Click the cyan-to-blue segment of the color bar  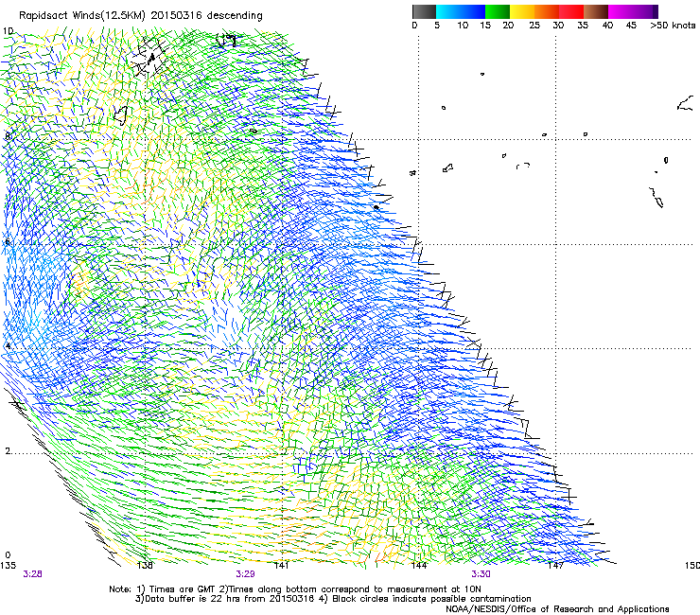click(461, 11)
